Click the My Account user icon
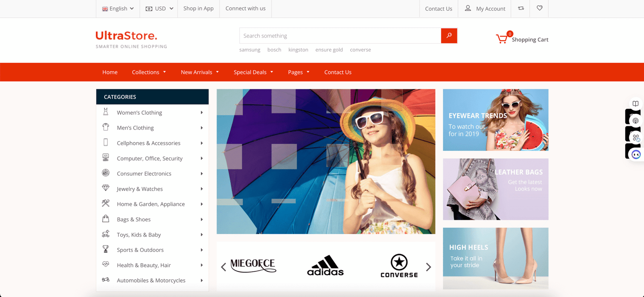644x297 pixels. pyautogui.click(x=468, y=8)
